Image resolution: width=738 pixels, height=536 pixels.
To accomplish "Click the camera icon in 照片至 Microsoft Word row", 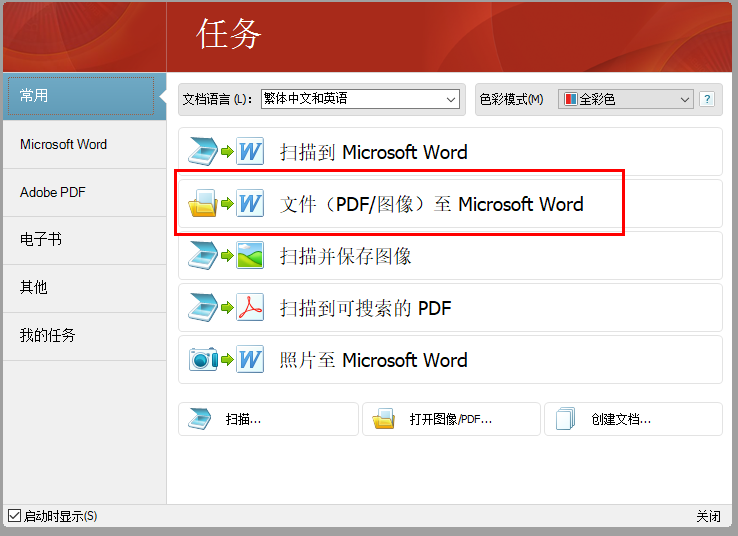I will [204, 360].
